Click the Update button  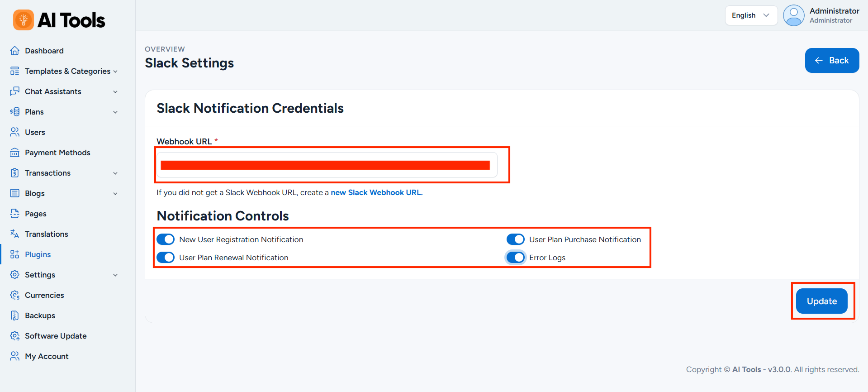(821, 301)
